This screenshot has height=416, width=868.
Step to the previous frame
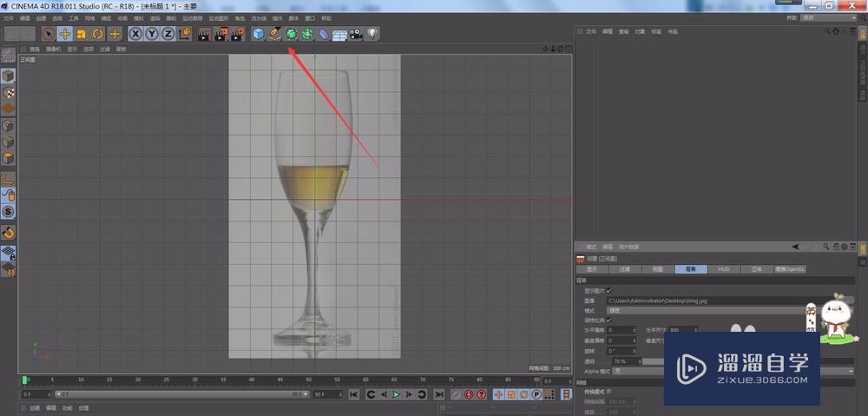pyautogui.click(x=384, y=394)
